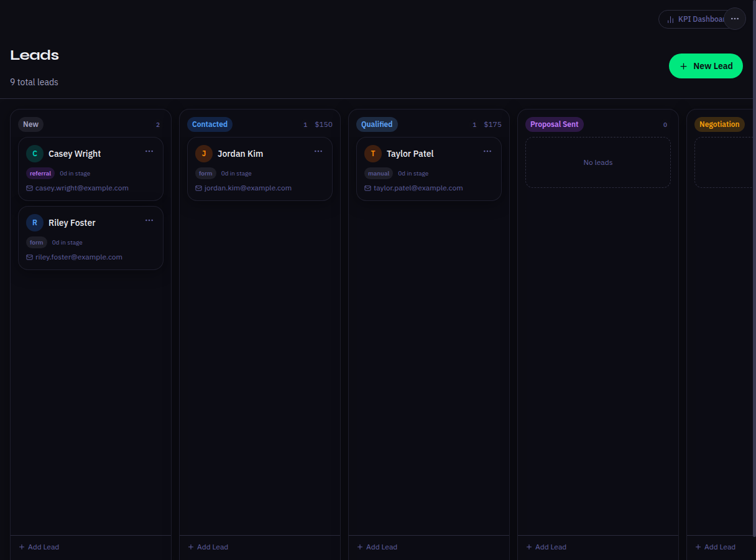The image size is (756, 560).
Task: Click the form tag on Jordan Kim
Action: click(x=206, y=174)
